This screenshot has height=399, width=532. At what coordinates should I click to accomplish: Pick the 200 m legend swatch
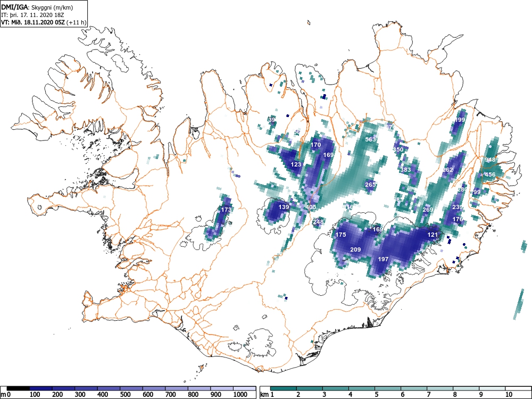63,388
